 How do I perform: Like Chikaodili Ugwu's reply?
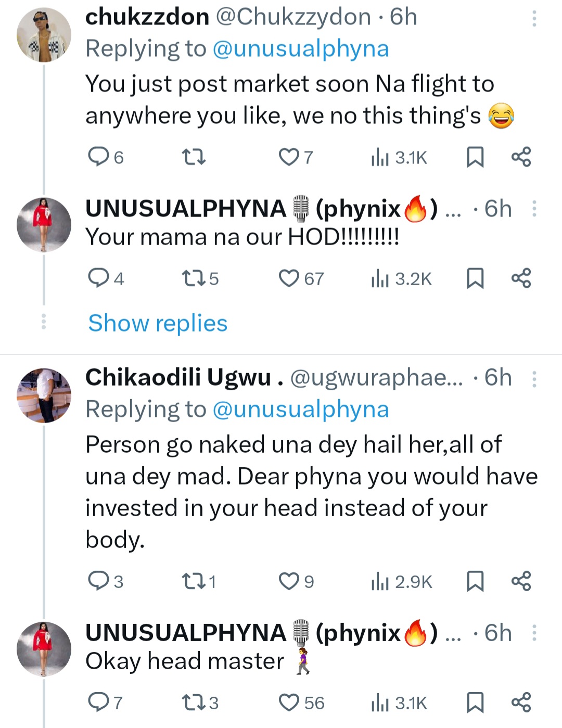(289, 581)
